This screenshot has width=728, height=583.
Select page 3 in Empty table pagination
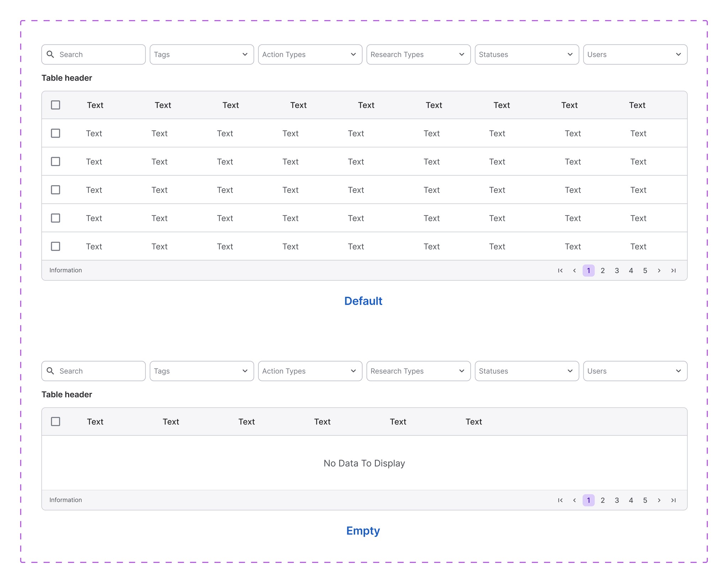[617, 500]
